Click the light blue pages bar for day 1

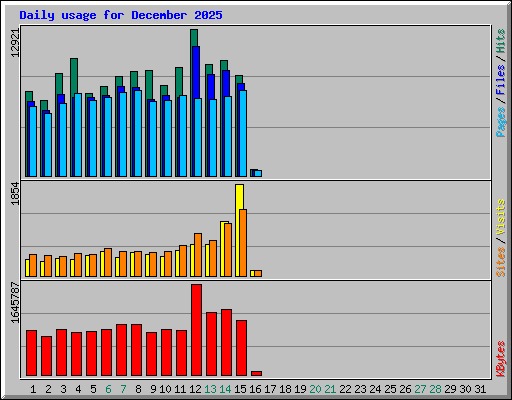coord(33,141)
